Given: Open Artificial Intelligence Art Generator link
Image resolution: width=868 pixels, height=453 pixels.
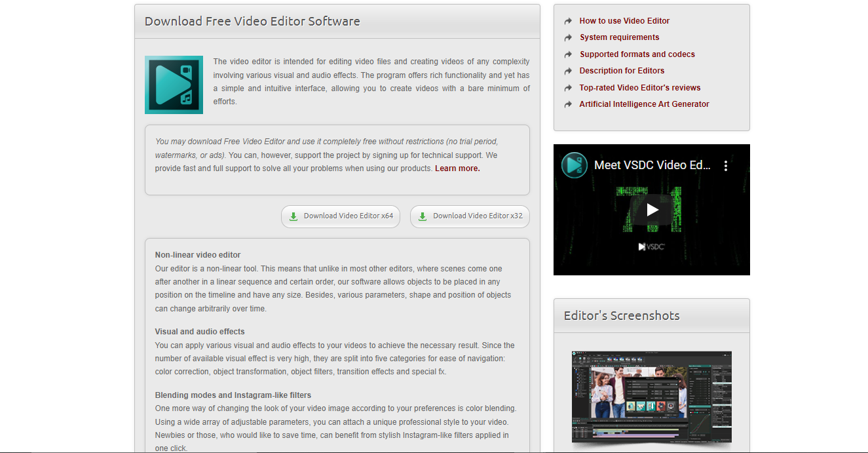Looking at the screenshot, I should click(644, 104).
